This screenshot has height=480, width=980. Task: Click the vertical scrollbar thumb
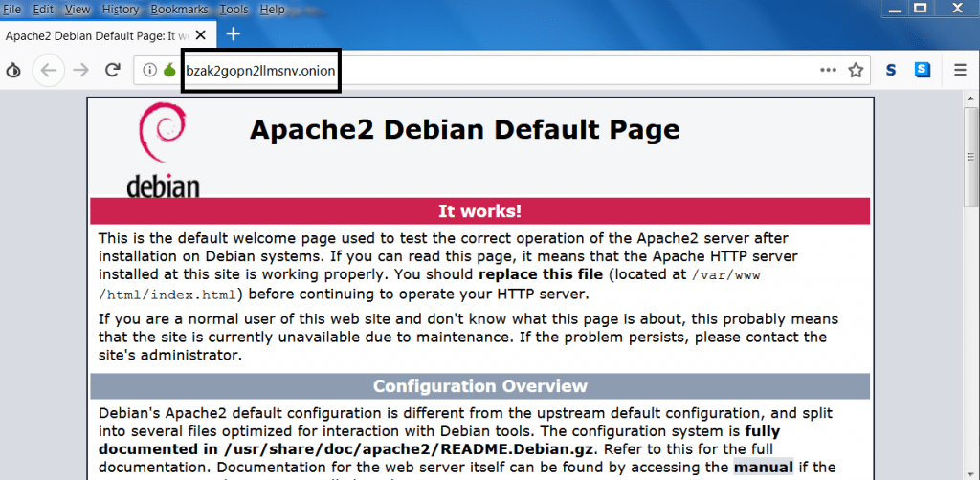[x=970, y=156]
